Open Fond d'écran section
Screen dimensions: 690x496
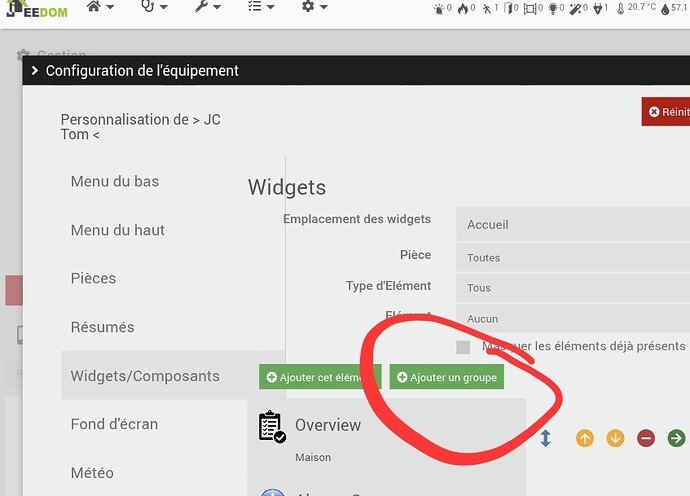point(114,424)
